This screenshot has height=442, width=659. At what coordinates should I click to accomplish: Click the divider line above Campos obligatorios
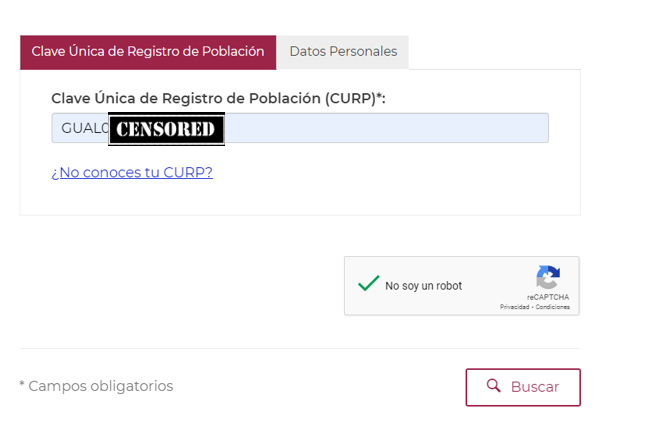[300, 348]
